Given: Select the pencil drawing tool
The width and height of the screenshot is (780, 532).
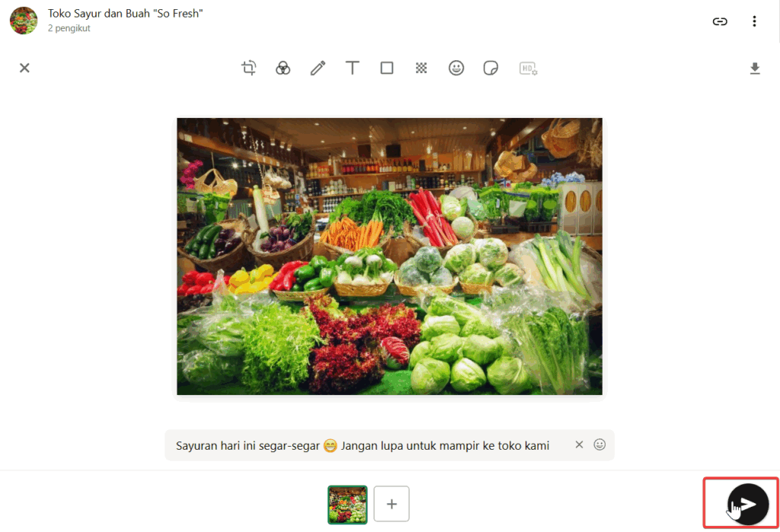Looking at the screenshot, I should (x=318, y=68).
